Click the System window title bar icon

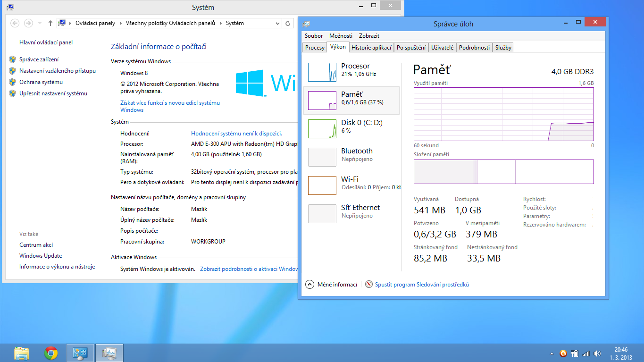(10, 7)
